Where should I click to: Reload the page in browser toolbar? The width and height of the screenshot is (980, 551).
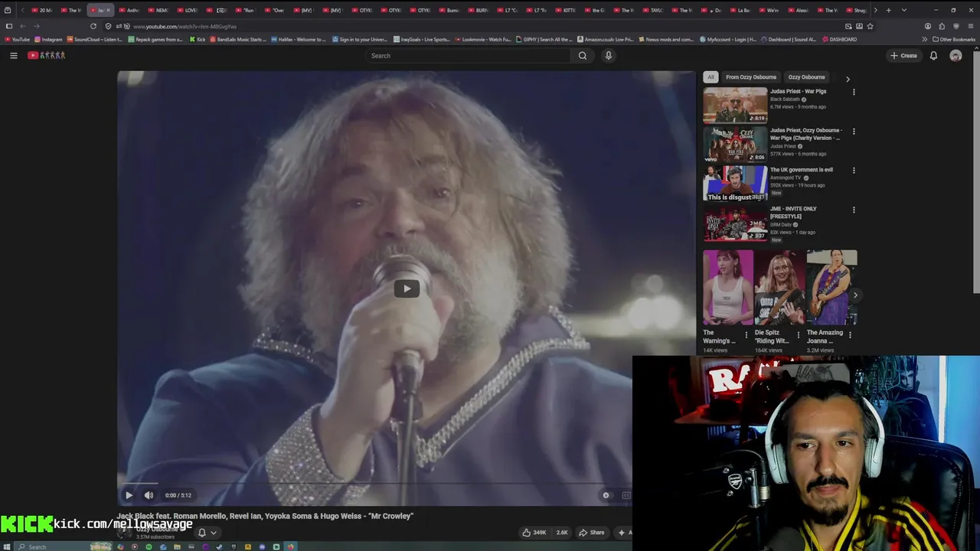tap(93, 26)
